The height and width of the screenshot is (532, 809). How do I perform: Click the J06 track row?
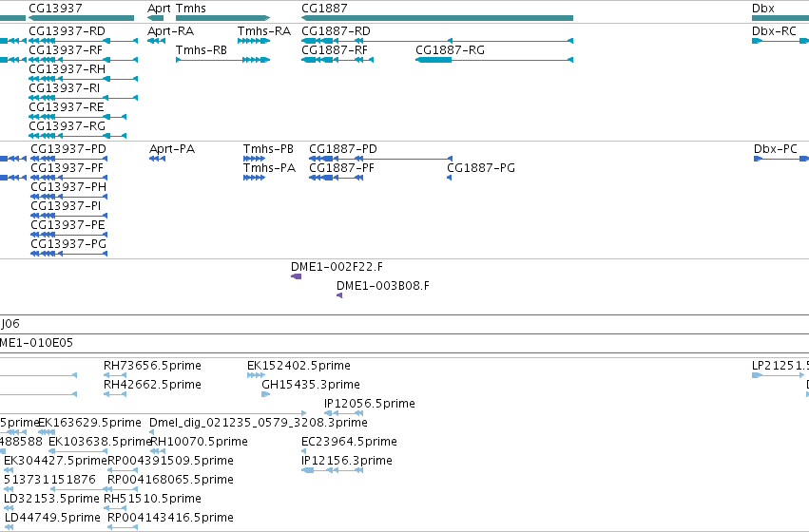(405, 324)
